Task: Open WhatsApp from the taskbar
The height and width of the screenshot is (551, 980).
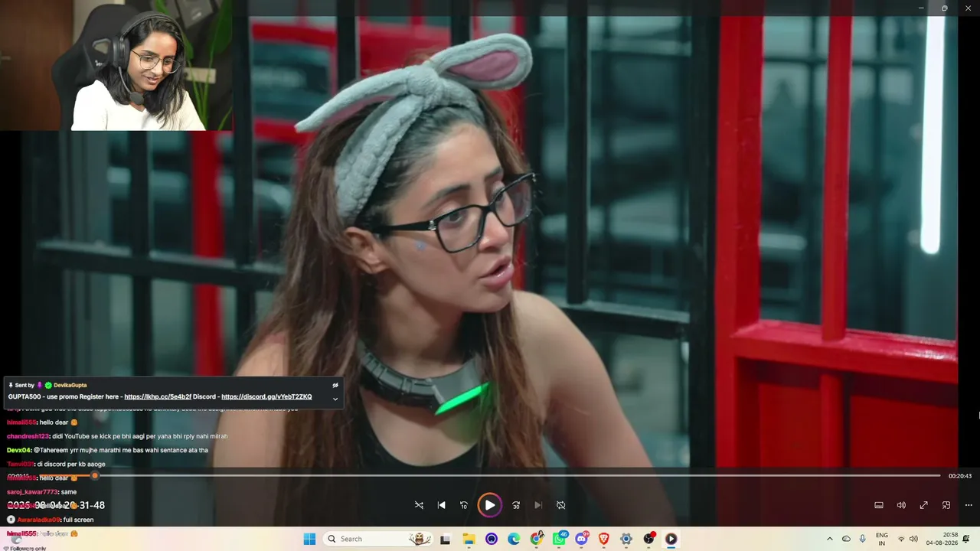Action: pyautogui.click(x=559, y=539)
